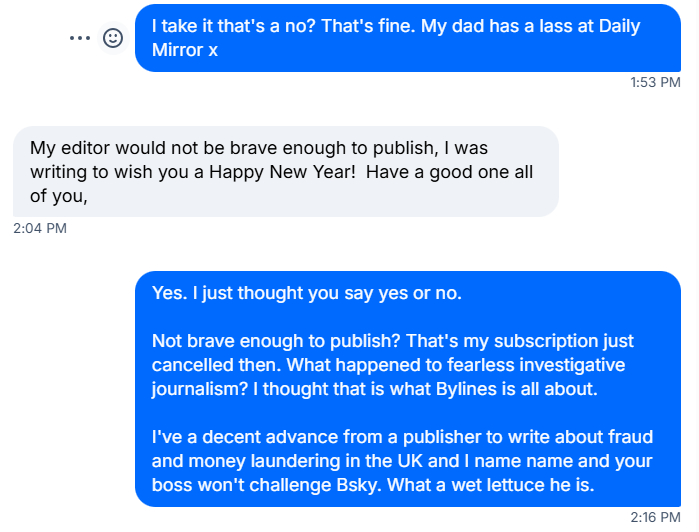Click the 2:04 PM timestamp
This screenshot has height=532, width=699.
coord(40,228)
